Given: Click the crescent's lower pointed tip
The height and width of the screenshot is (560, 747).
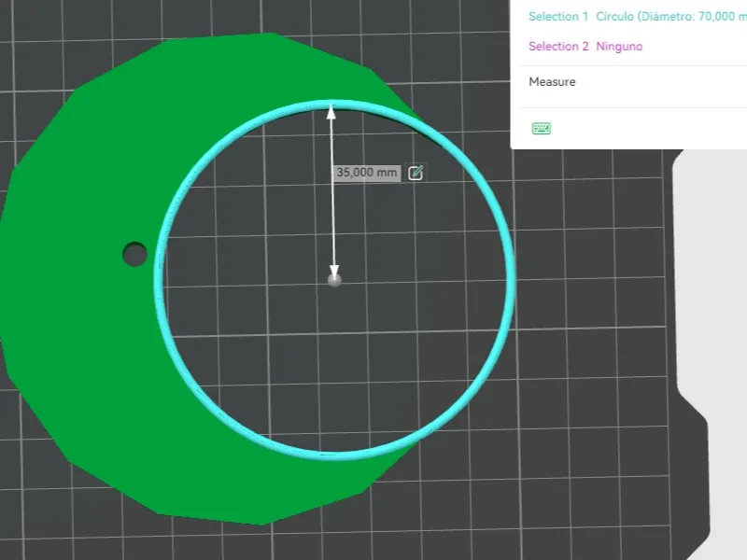Looking at the screenshot, I should [x=405, y=454].
